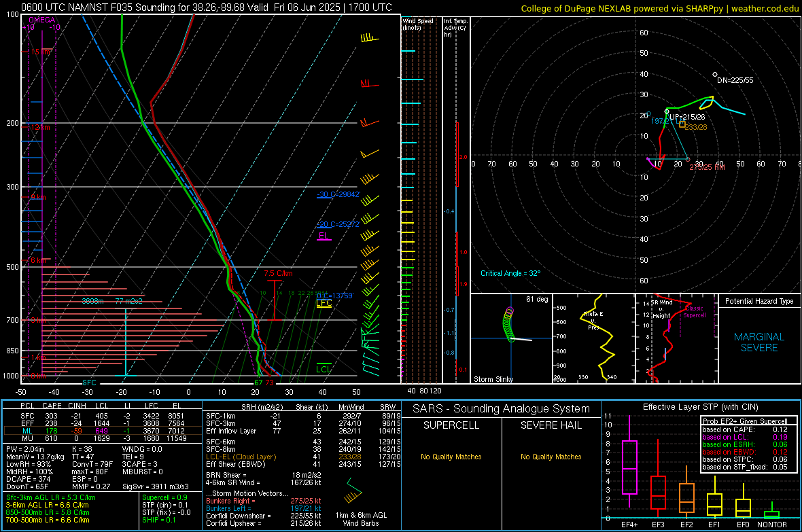Click "No Quality Matches" under SEVERE HAIL
Screen dimensions: 802x532
point(551,457)
